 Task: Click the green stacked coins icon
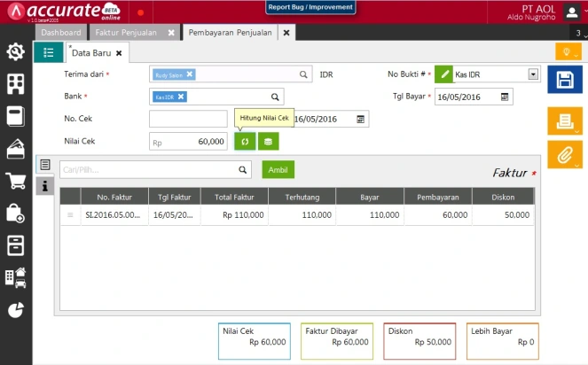(x=267, y=141)
